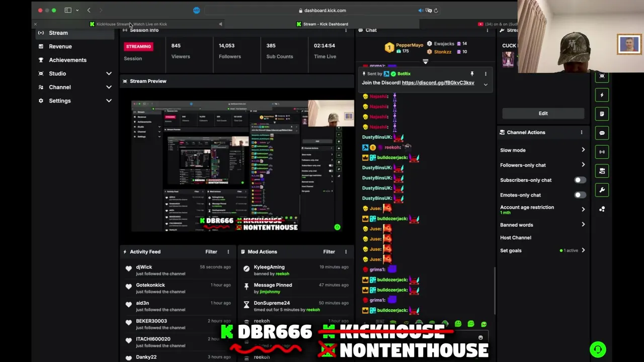Click Message Pinned mod action entry

tap(296, 288)
